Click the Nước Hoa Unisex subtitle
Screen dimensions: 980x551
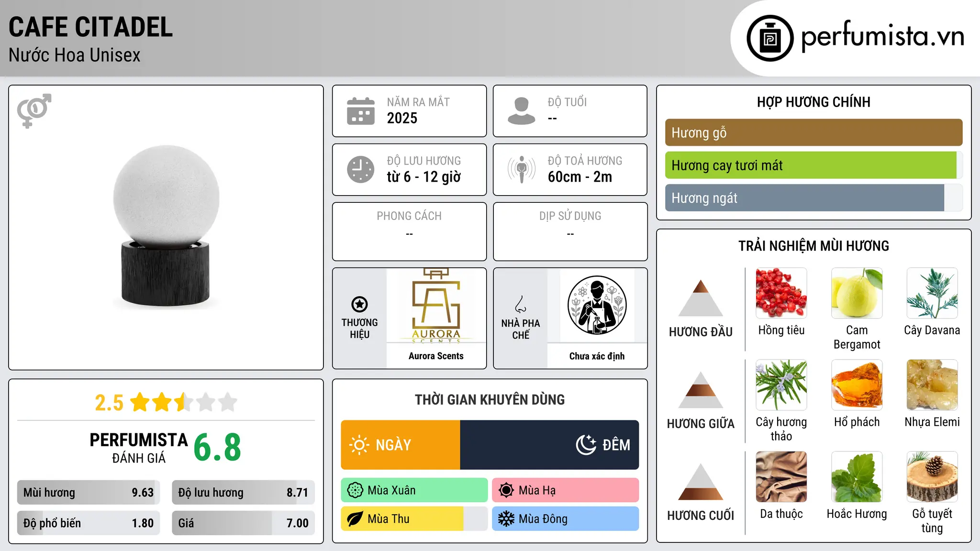point(74,55)
